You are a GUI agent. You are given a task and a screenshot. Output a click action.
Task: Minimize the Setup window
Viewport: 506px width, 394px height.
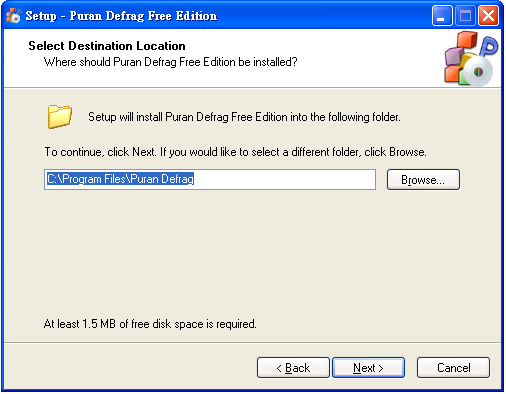442,15
